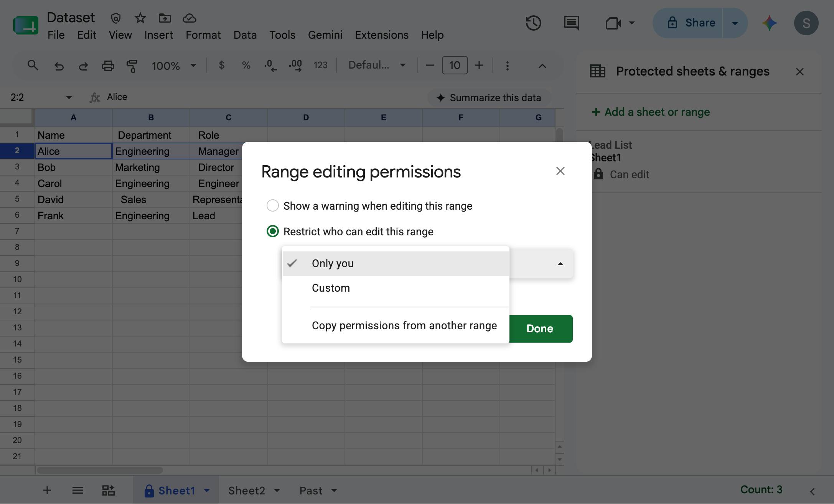Click the vertical scrollbar thumb
Image resolution: width=834 pixels, height=504 pixels.
pos(559,136)
